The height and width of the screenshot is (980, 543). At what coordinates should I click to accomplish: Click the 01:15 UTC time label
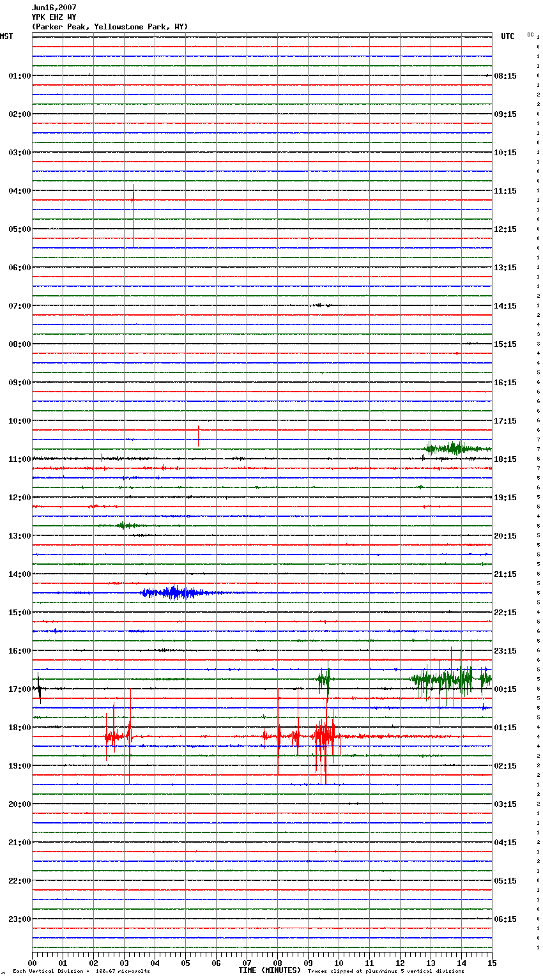pyautogui.click(x=505, y=728)
